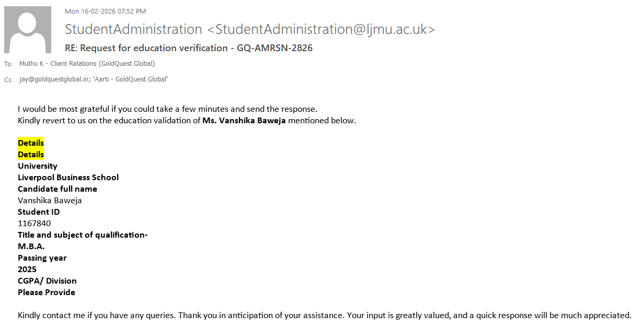
Task: Click the sender profile avatar picture
Action: tap(28, 30)
